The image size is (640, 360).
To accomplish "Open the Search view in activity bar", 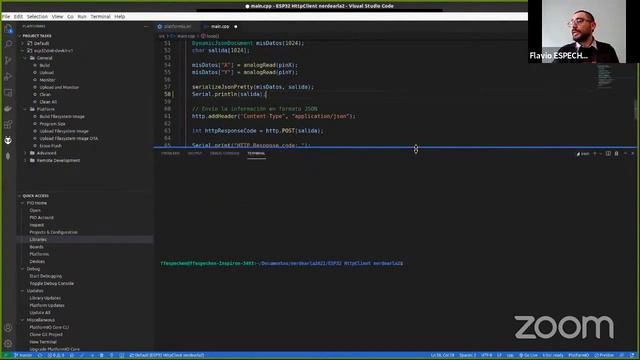I will click(x=8, y=44).
